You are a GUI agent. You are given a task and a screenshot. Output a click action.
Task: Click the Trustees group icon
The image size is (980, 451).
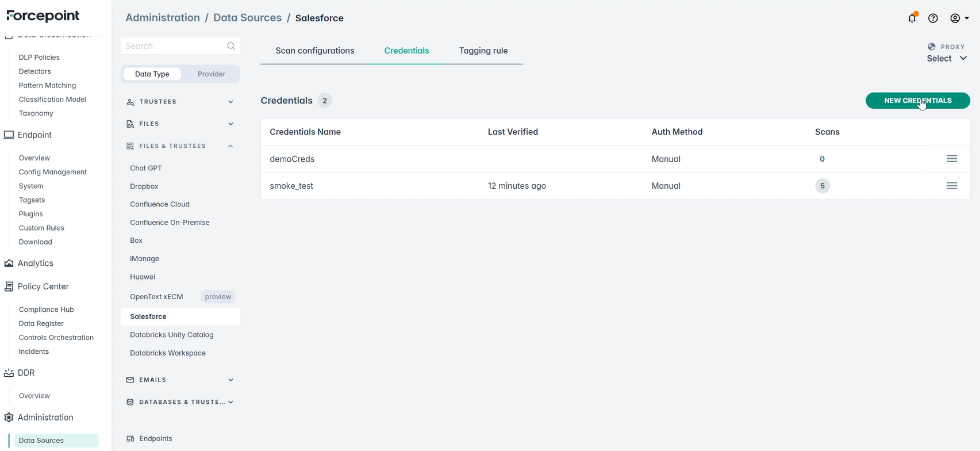[x=130, y=102]
